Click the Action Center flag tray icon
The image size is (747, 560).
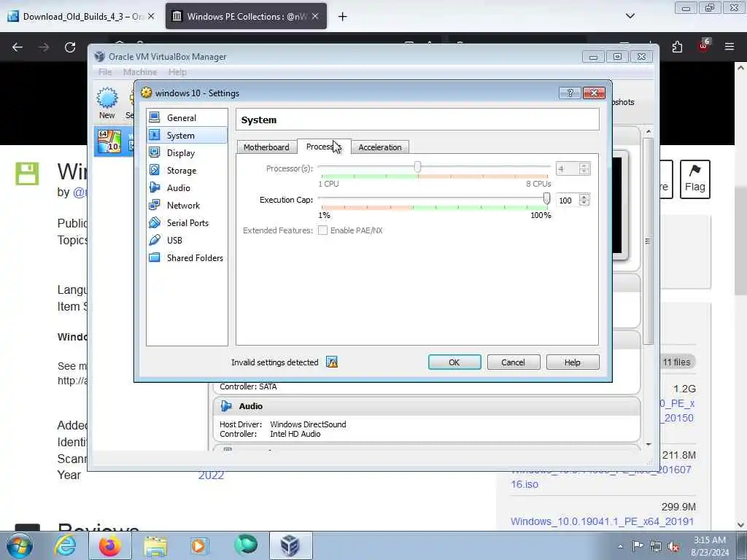click(x=638, y=545)
